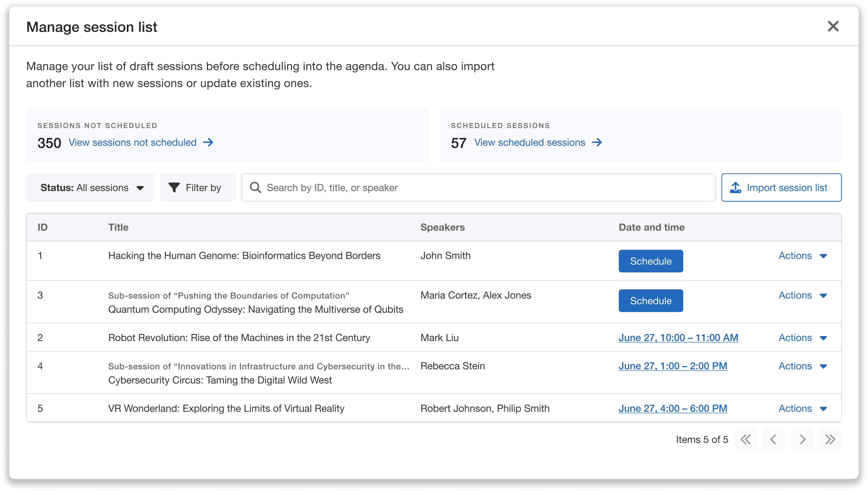Viewport: 868px width, 491px height.
Task: Open June 27, 1:00 – 2:00 PM link
Action: point(673,366)
